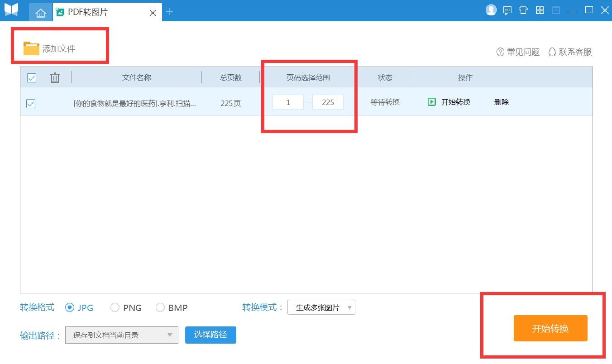Switch to the home tab
The height and width of the screenshot is (364, 612).
[x=41, y=12]
